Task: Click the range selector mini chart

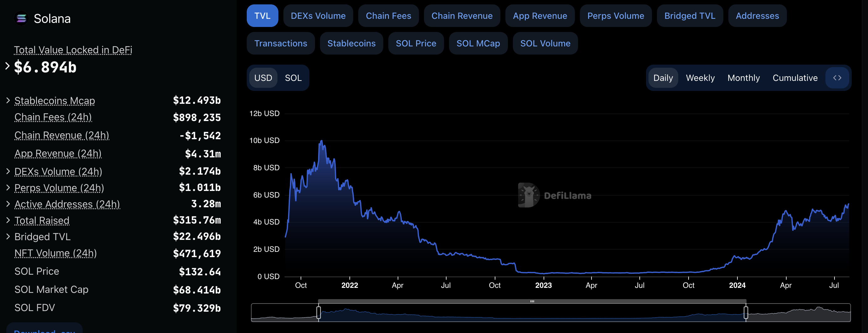Action: (532, 313)
